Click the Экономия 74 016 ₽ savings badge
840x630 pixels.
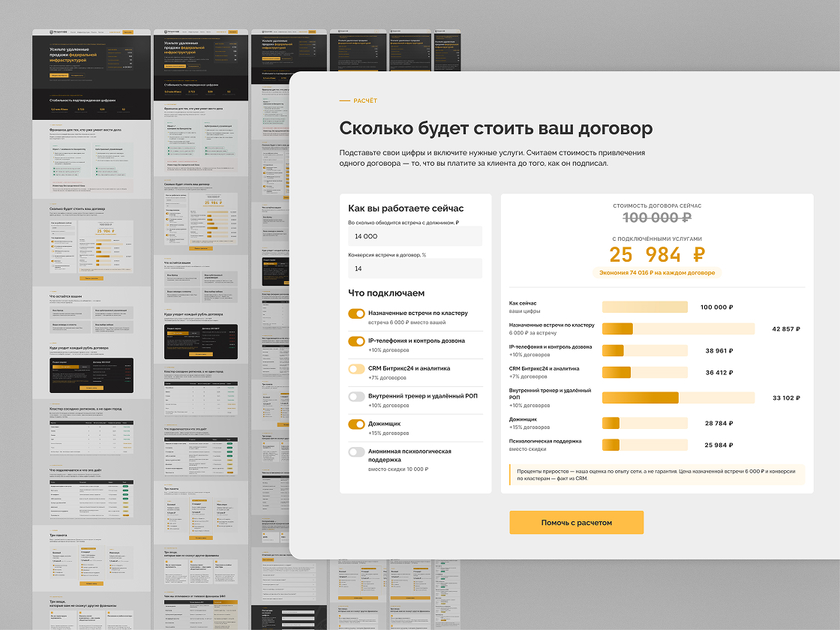tap(657, 273)
